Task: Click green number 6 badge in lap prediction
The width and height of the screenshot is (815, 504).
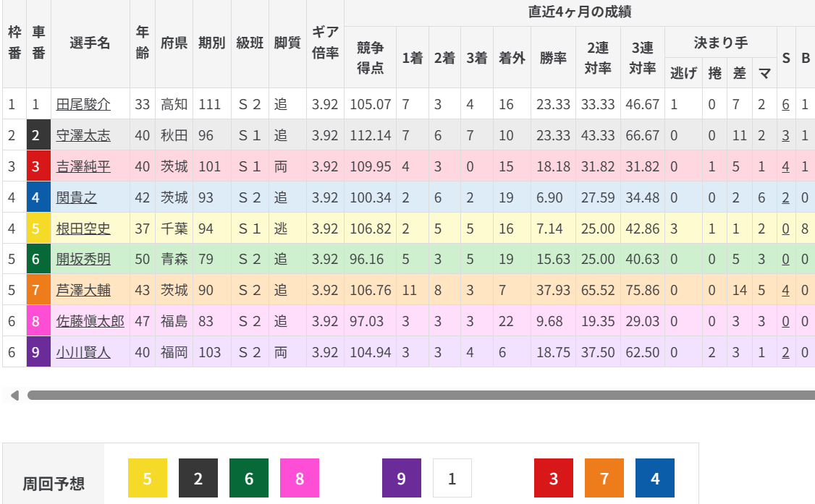Action: (249, 478)
